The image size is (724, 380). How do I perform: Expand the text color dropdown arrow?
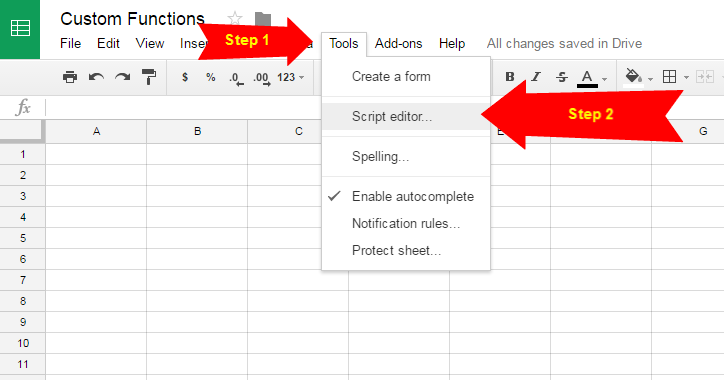click(604, 79)
